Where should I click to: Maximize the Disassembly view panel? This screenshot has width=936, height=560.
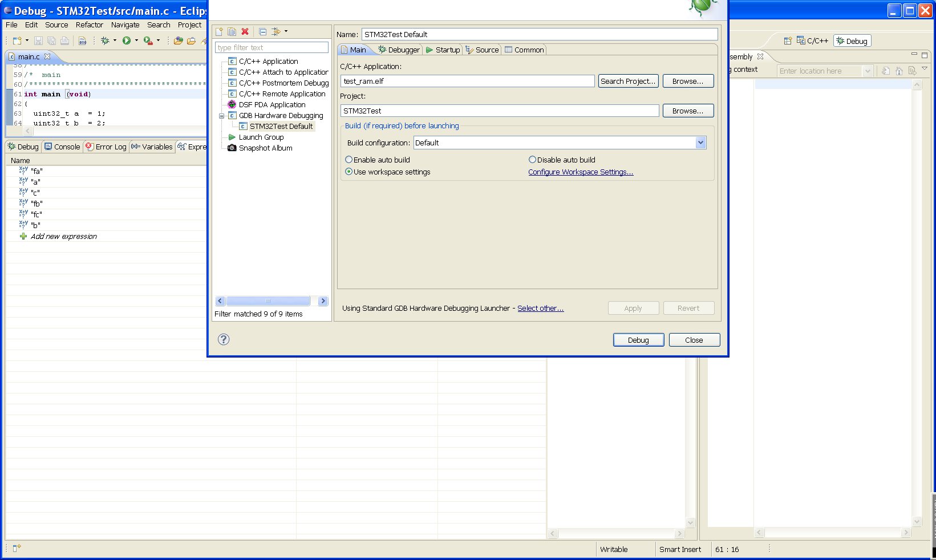click(925, 55)
